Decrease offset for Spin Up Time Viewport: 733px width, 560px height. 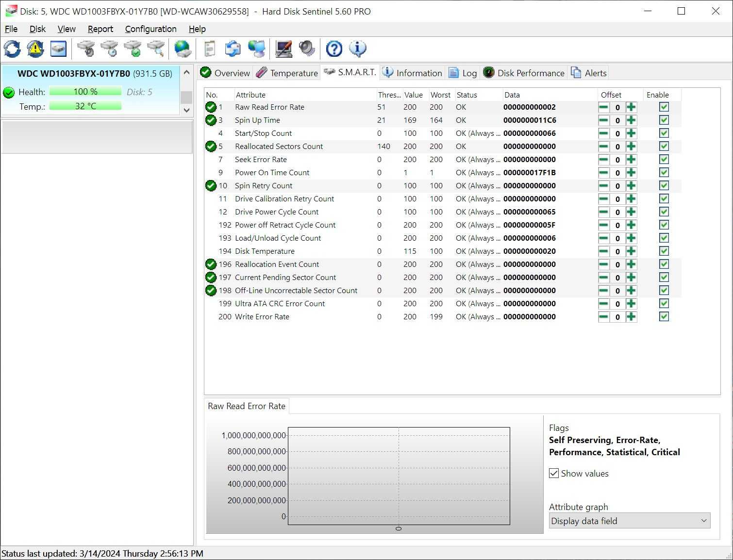[603, 120]
